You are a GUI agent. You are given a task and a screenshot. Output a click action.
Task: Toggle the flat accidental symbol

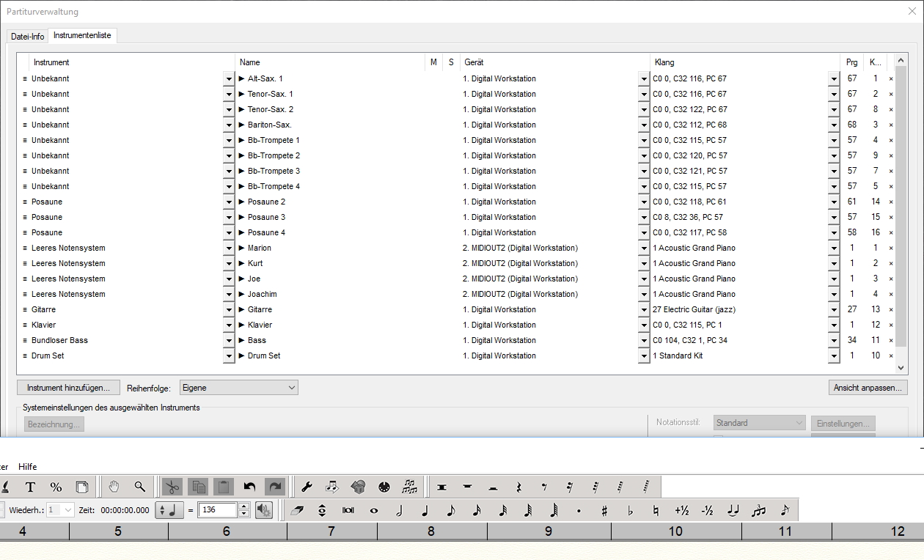click(x=630, y=510)
